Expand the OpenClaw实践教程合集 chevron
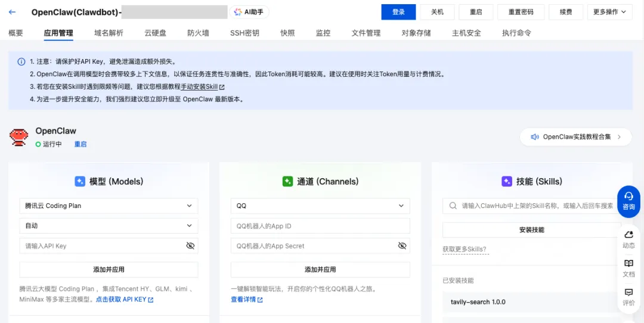The image size is (644, 323). pos(619,136)
